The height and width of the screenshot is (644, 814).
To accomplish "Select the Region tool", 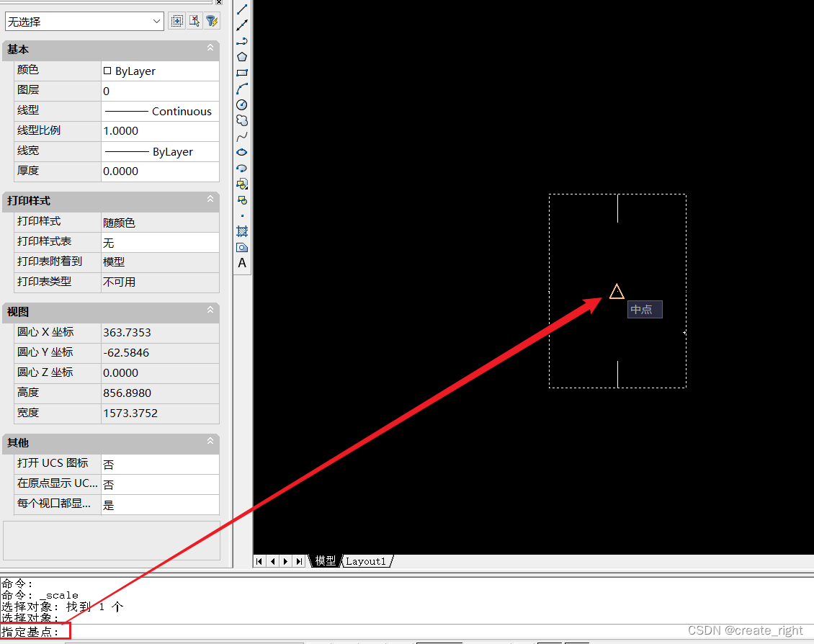I will coord(242,248).
